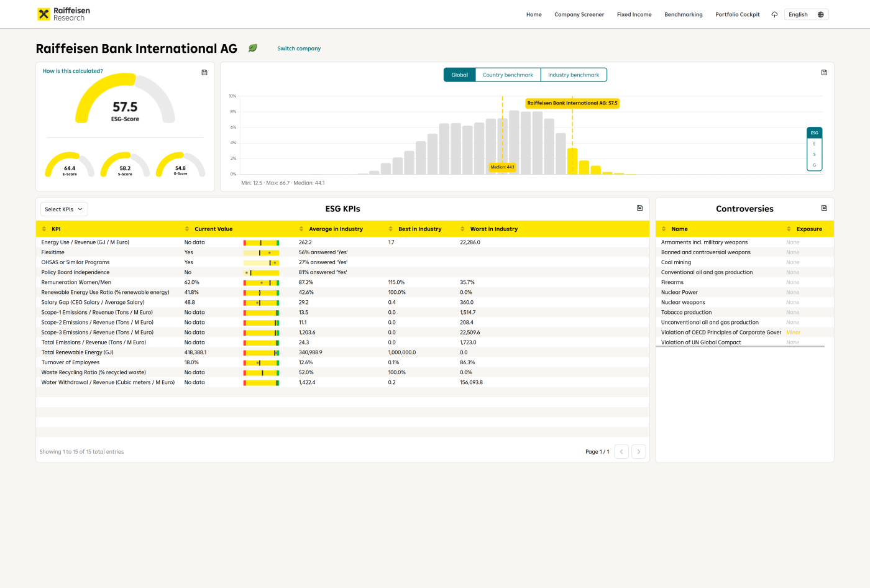The image size is (870, 588).
Task: Click the Raiffeisen Research logo
Action: pyautogui.click(x=63, y=14)
